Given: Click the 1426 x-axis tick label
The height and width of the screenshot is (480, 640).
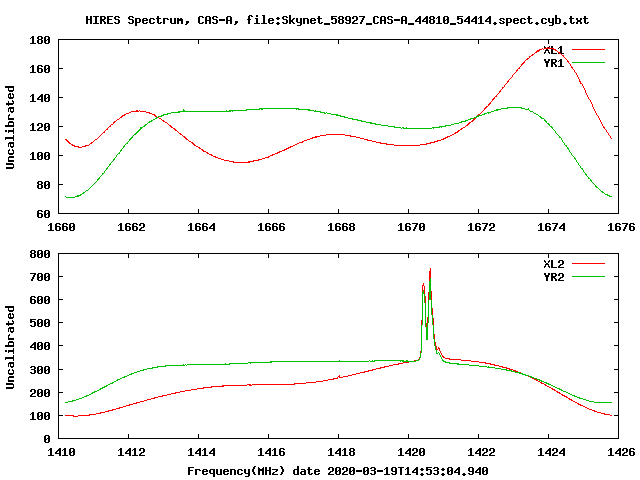Looking at the screenshot, I should (x=621, y=452).
